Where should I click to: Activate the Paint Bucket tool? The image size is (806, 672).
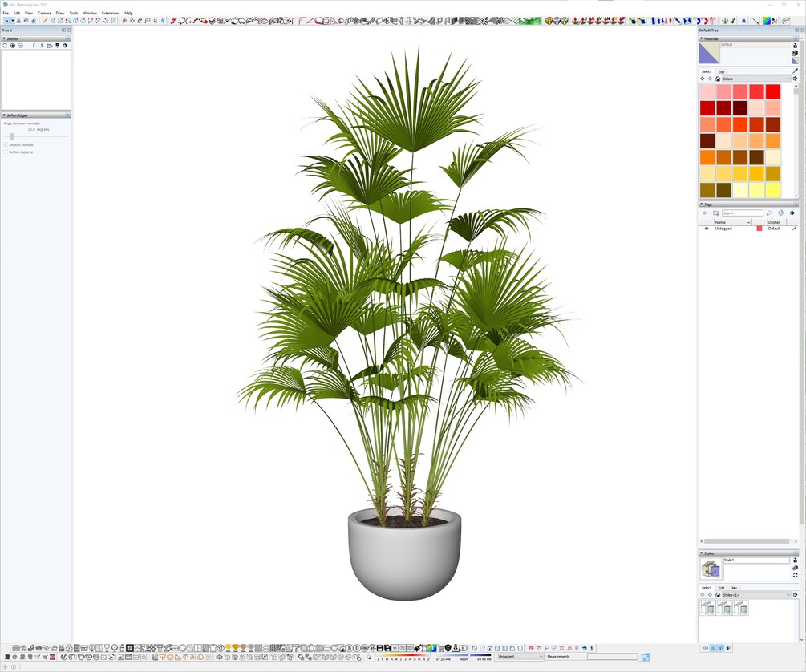click(x=26, y=21)
